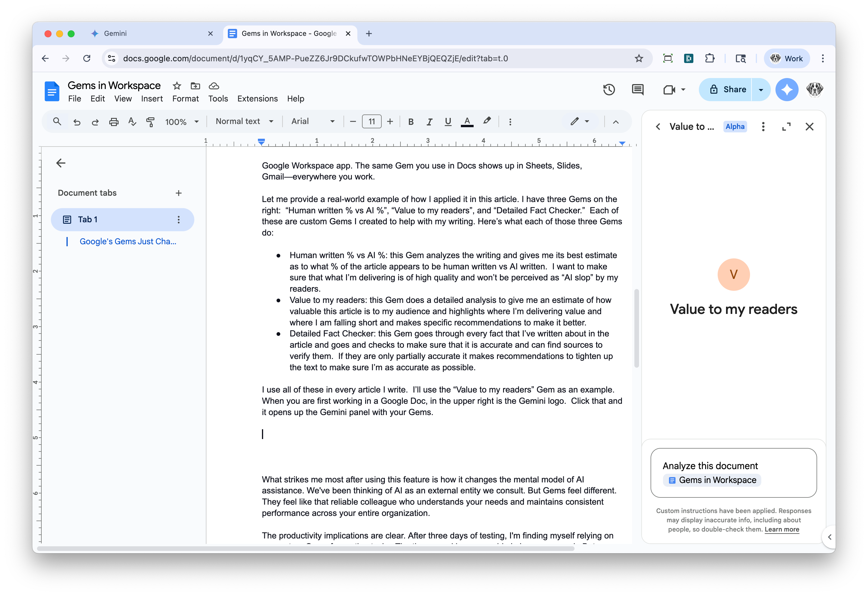Viewport: 868px width, 596px height.
Task: Reload the browser page
Action: click(87, 58)
